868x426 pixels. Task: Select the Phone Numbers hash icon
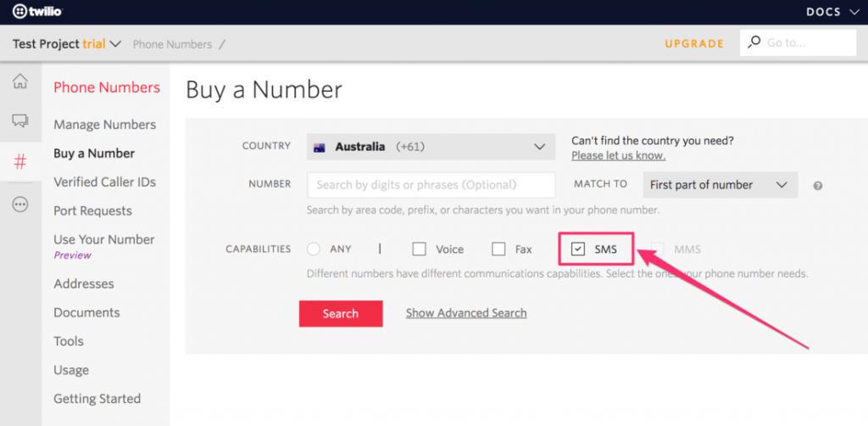pyautogui.click(x=20, y=162)
